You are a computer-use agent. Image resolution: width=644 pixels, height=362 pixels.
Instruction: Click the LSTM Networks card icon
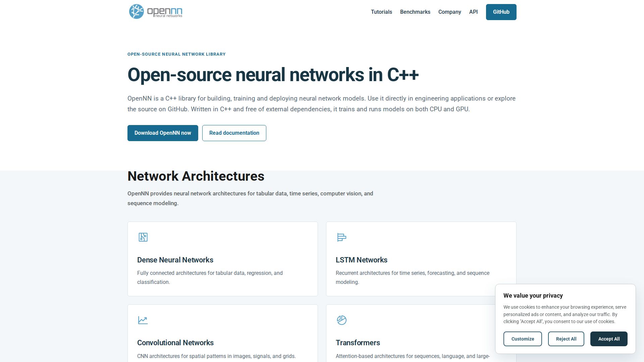[x=341, y=237]
